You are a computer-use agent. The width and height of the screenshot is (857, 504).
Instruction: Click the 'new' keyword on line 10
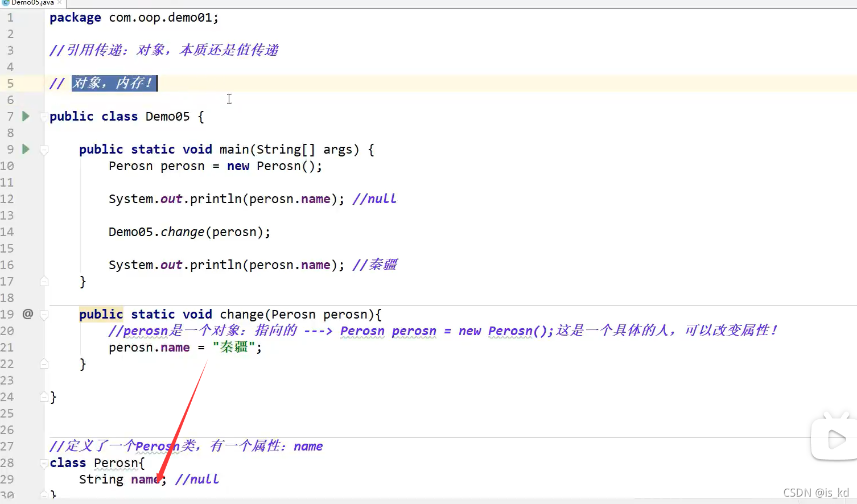point(238,166)
